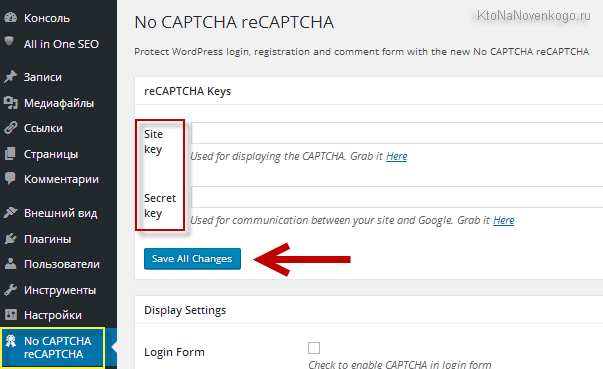Click the Display Settings section heading
This screenshot has height=369, width=603.
click(185, 310)
